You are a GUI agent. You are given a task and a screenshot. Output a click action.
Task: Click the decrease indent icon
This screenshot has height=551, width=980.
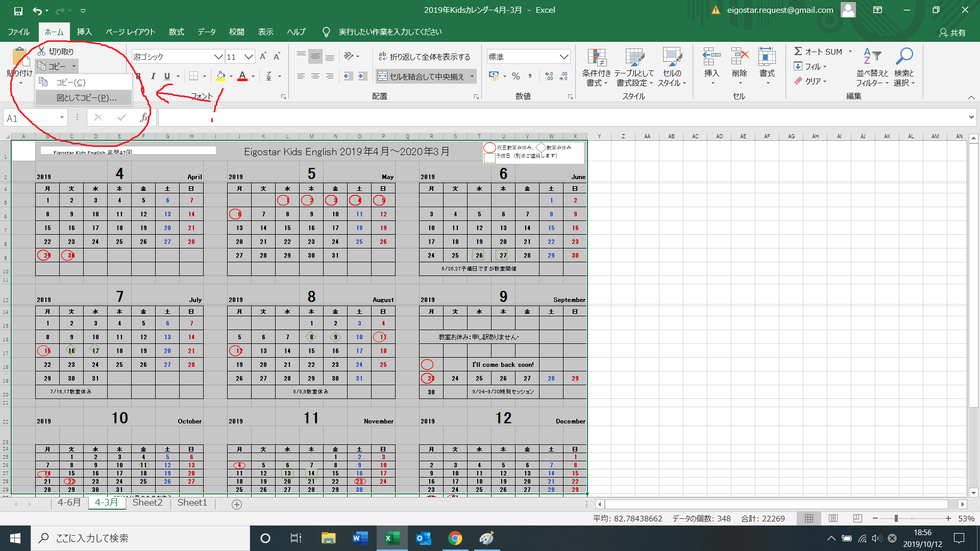[349, 76]
